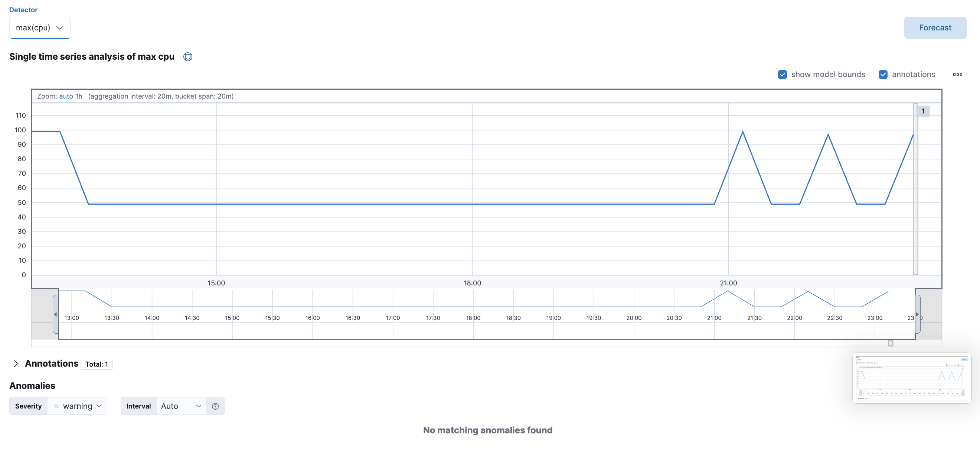Click the floating page preview thumbnail
Viewport: 980px width, 453px height.
[x=912, y=378]
